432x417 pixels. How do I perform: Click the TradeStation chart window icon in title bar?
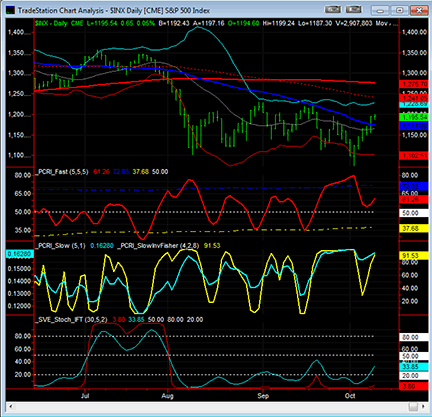(10, 10)
